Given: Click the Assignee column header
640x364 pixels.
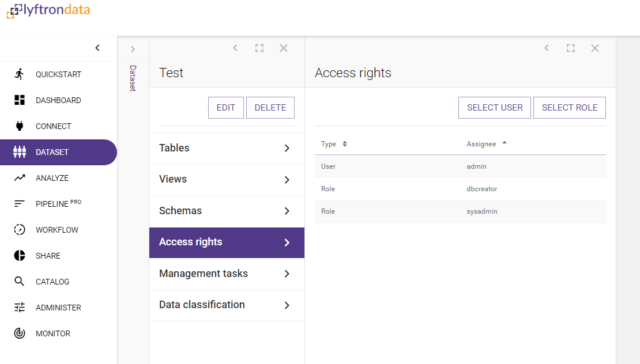Looking at the screenshot, I should 481,144.
